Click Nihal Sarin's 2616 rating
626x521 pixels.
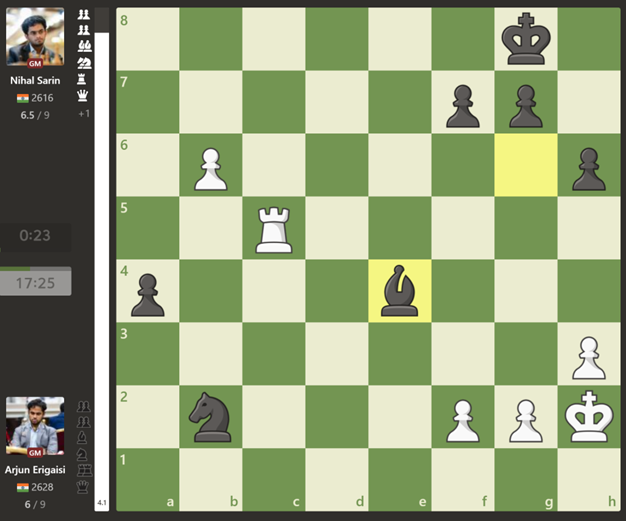pos(42,98)
